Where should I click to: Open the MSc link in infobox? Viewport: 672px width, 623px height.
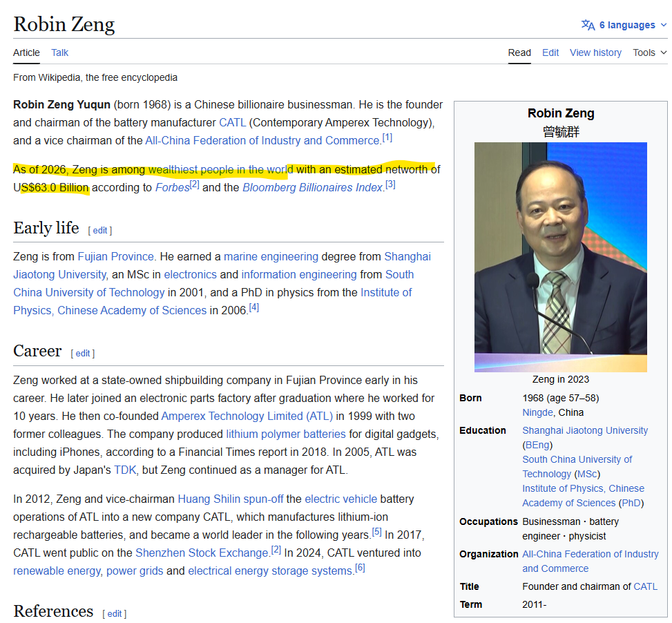pos(587,475)
